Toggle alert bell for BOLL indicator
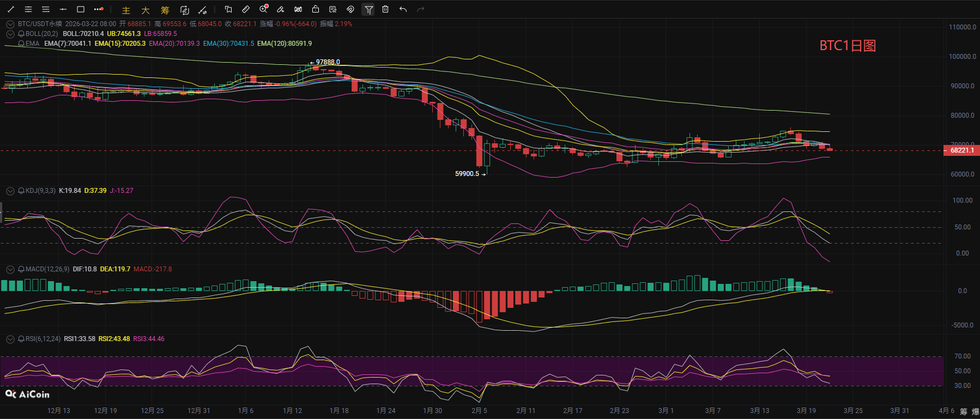 tap(21, 34)
